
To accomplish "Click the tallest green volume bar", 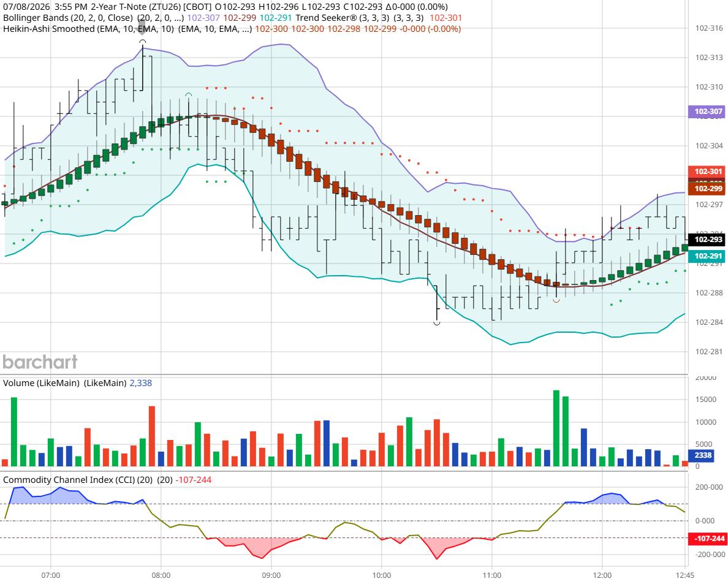I will coord(556,428).
